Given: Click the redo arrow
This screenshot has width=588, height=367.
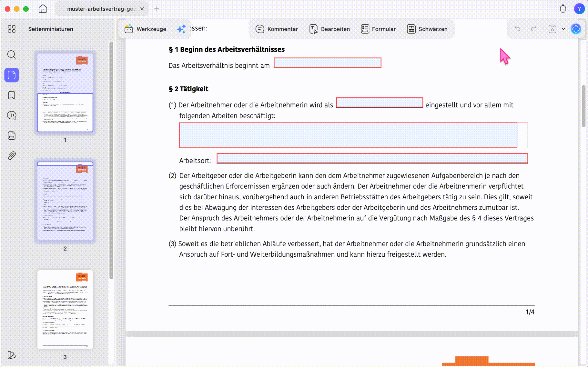Looking at the screenshot, I should click(x=534, y=29).
